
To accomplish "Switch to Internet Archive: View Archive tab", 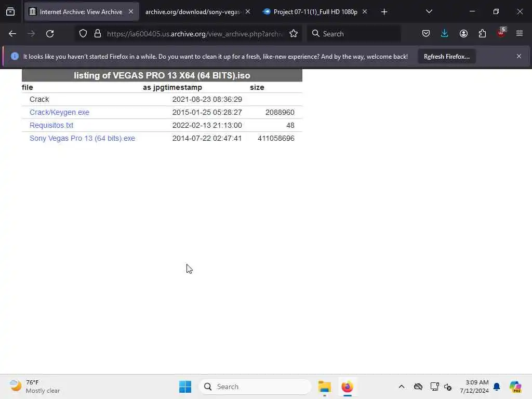I will click(82, 12).
